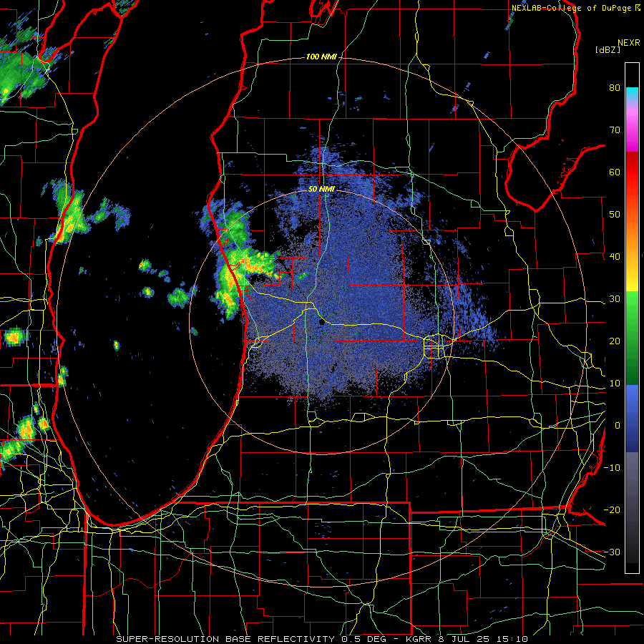Click the 100 NMI range ring label

coord(321,57)
